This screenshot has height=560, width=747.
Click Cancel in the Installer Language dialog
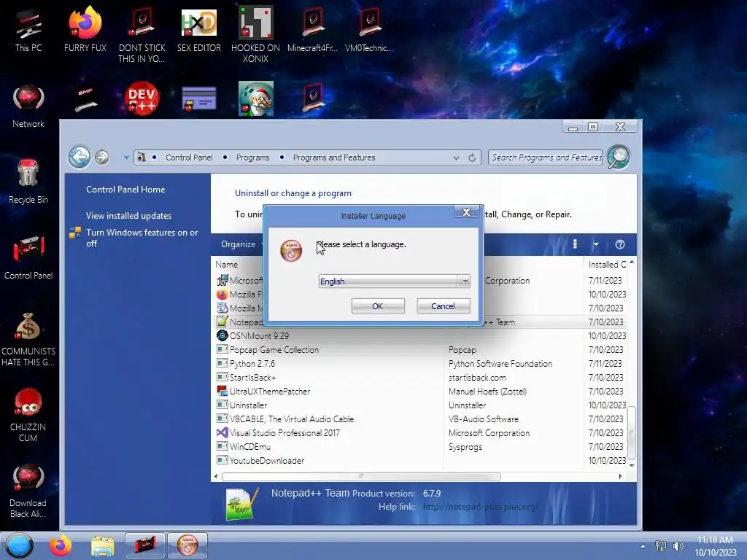[443, 306]
